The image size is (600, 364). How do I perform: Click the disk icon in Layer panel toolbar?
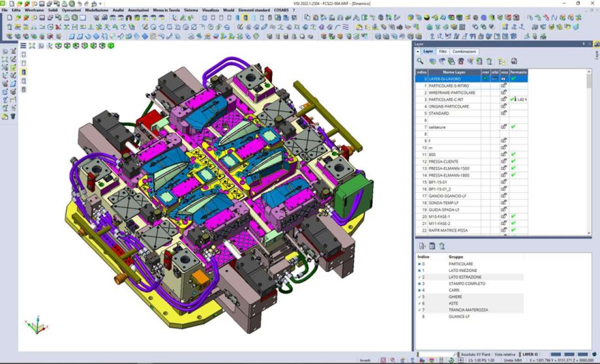pos(514,61)
